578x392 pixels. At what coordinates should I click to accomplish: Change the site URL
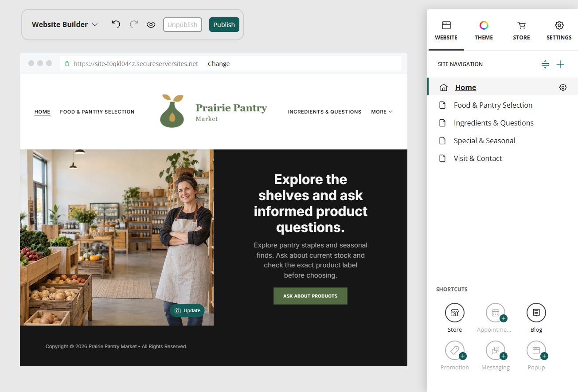tap(219, 64)
